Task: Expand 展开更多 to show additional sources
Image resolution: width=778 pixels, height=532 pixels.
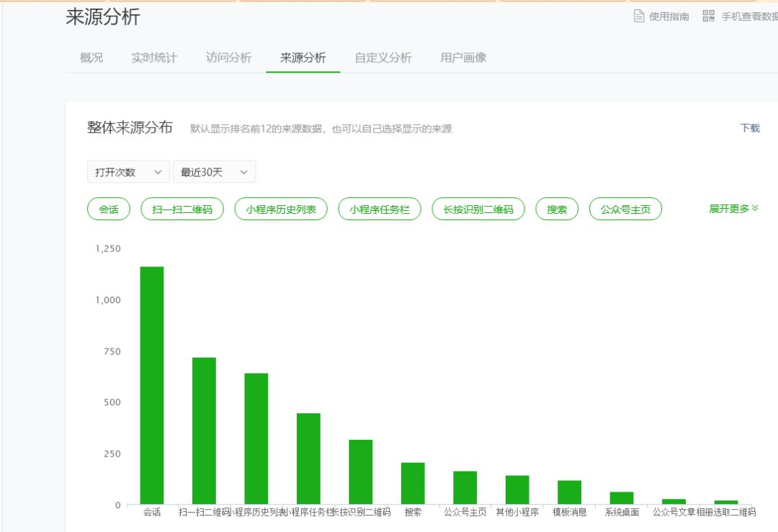Action: coord(732,208)
